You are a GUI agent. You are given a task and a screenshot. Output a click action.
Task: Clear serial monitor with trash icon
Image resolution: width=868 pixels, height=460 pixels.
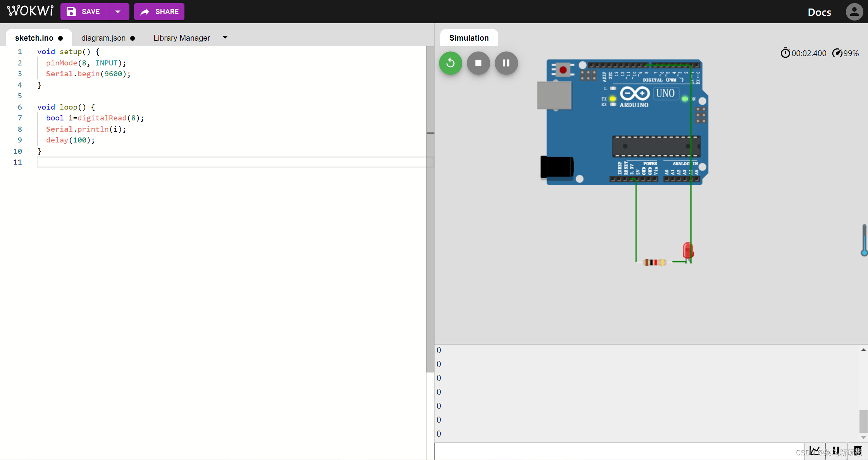(857, 451)
